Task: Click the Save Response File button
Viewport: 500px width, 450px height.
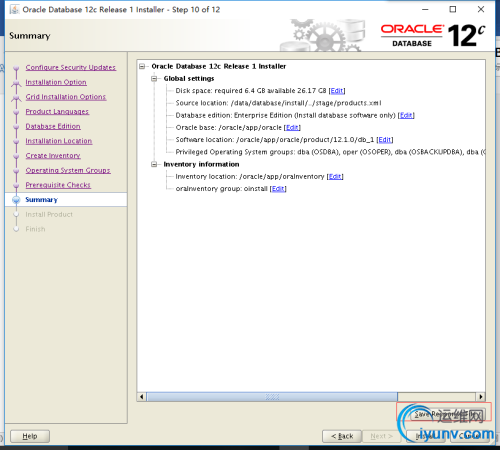Action: click(x=448, y=414)
